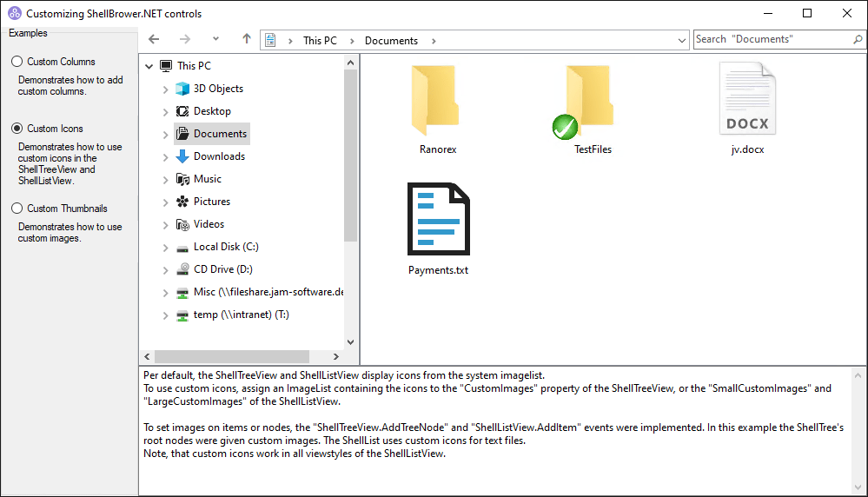Click the Downloads blue arrow icon
This screenshot has width=868, height=497.
pyautogui.click(x=182, y=156)
